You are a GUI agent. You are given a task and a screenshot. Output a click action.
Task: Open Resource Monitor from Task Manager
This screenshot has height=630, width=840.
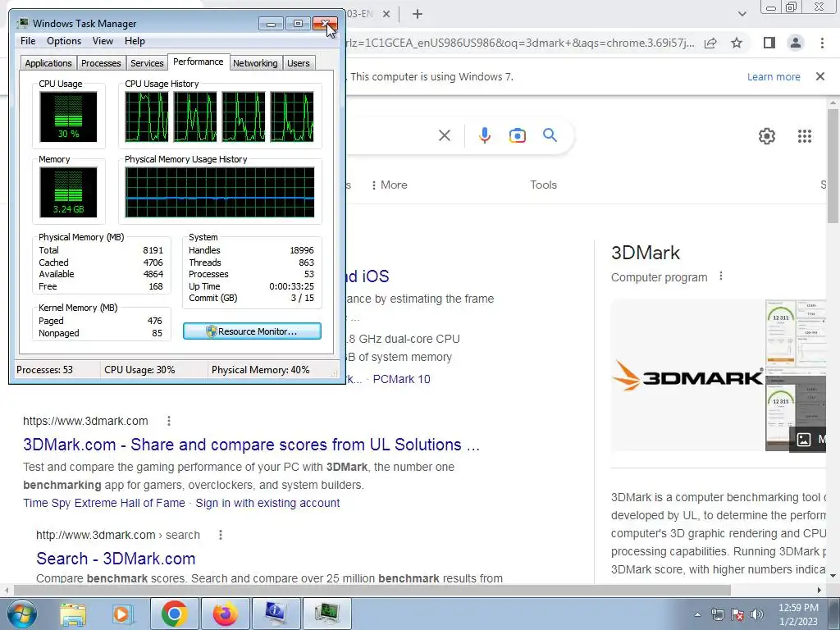(252, 331)
